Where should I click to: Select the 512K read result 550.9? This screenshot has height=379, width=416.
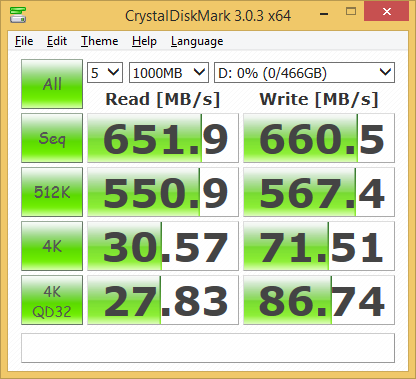[x=163, y=192]
